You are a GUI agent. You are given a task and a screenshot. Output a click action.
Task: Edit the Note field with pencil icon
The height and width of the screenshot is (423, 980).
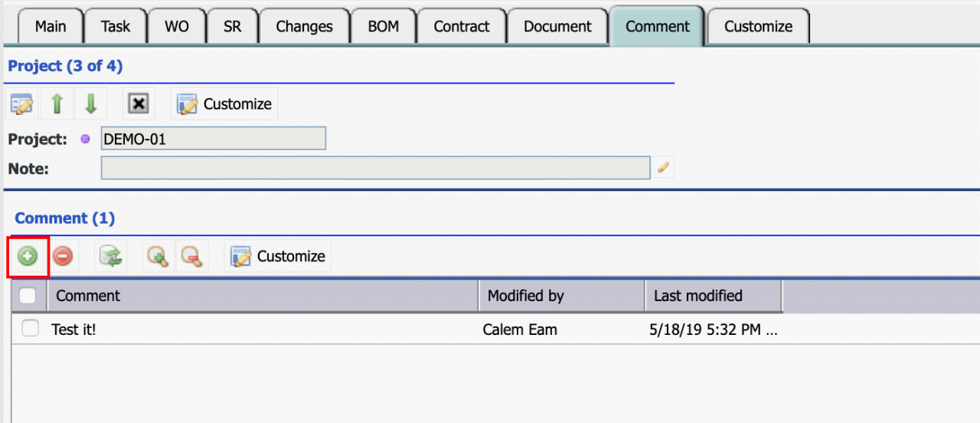[x=664, y=167]
